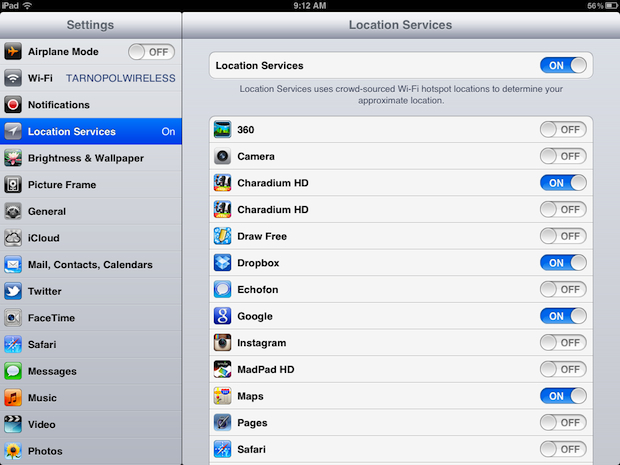The height and width of the screenshot is (465, 620).
Task: Tap the Video clapperboard icon
Action: [x=13, y=424]
